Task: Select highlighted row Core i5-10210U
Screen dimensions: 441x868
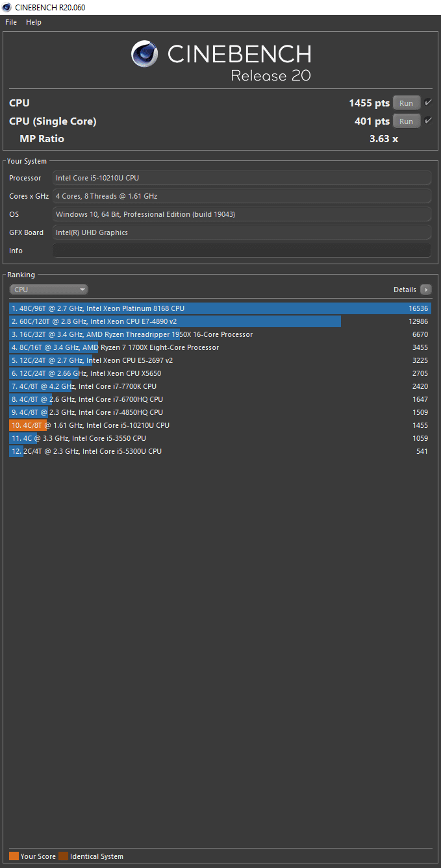Action: coord(220,425)
